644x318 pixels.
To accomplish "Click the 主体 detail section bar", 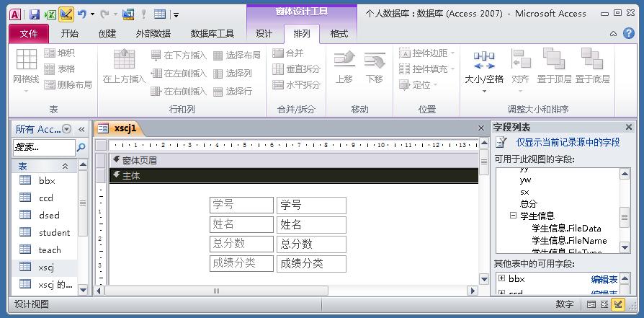I will click(x=294, y=176).
